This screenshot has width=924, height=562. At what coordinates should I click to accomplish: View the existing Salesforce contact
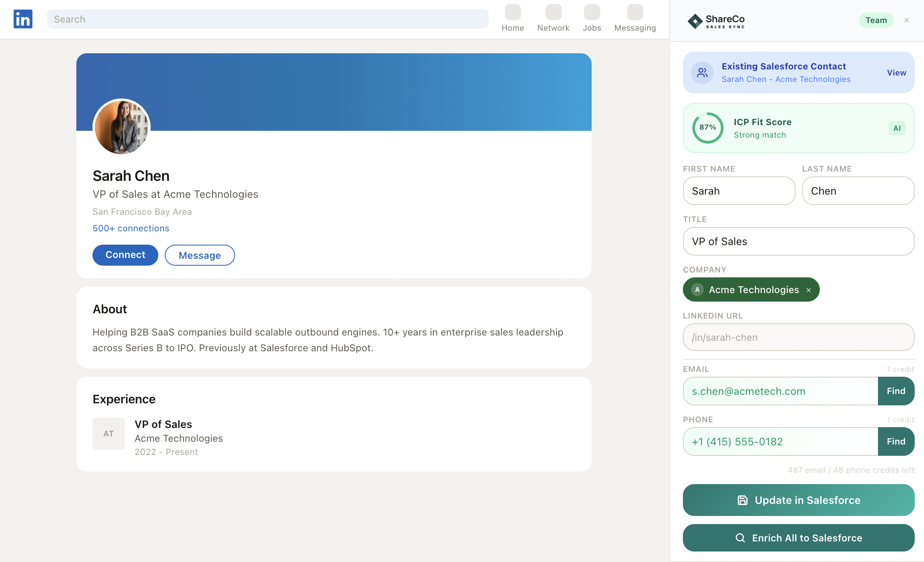[x=896, y=73]
